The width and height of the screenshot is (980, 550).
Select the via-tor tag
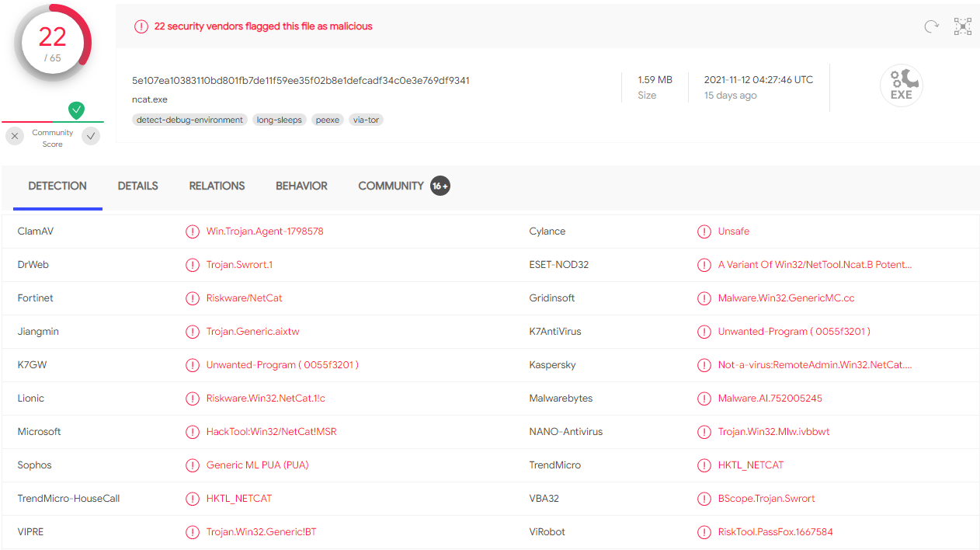point(367,120)
